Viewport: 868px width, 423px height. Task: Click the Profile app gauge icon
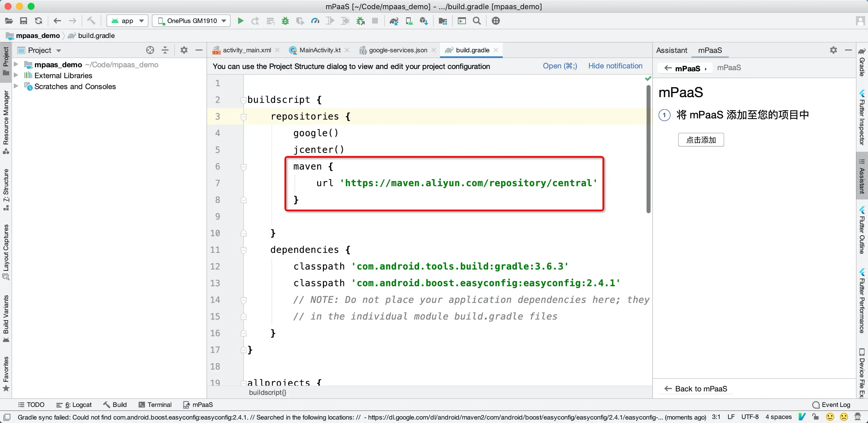click(315, 21)
